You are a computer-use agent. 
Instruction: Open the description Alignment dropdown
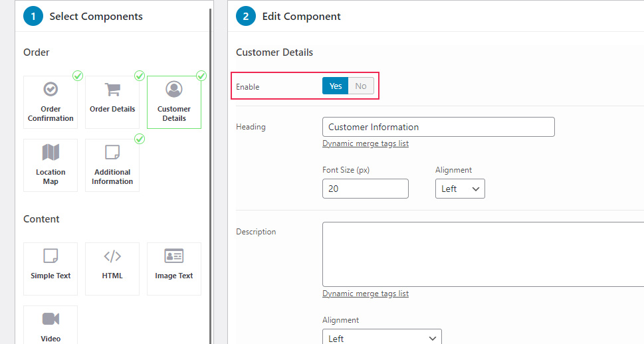pyautogui.click(x=382, y=337)
